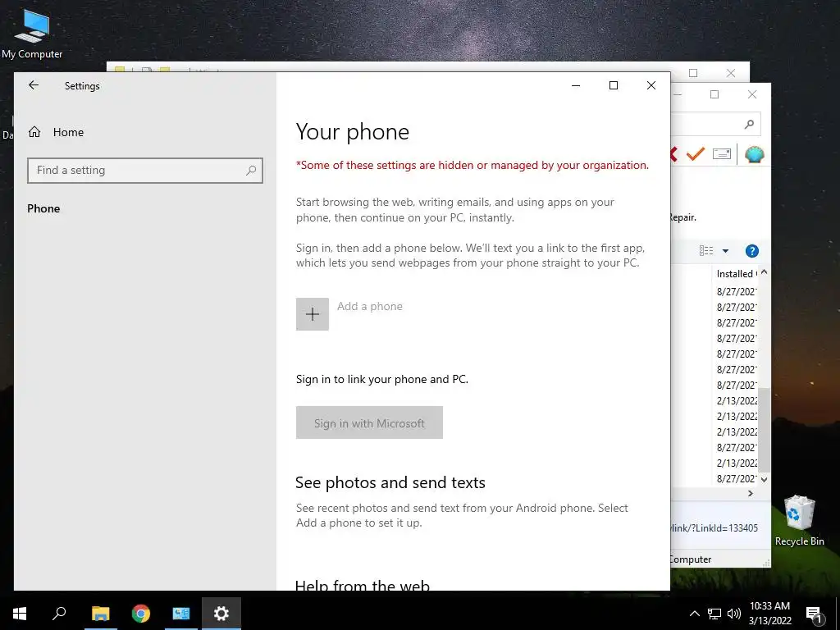Maximize the Settings window
This screenshot has width=840, height=630.
(x=614, y=85)
